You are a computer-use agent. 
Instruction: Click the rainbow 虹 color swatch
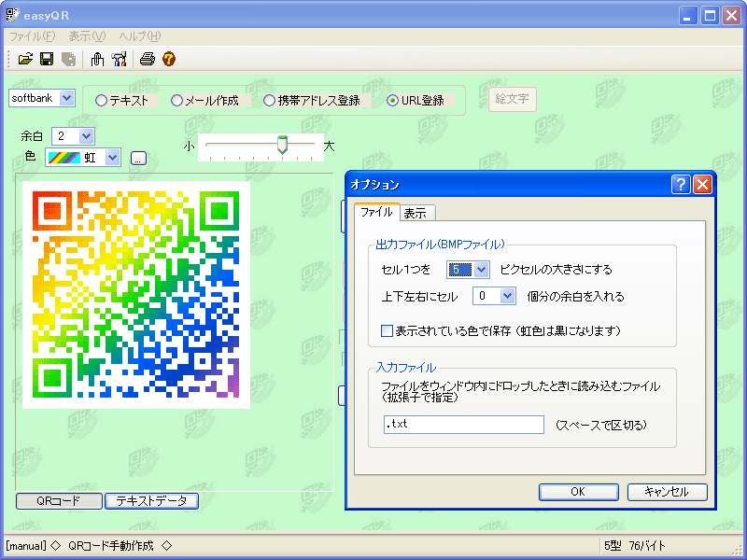click(64, 158)
